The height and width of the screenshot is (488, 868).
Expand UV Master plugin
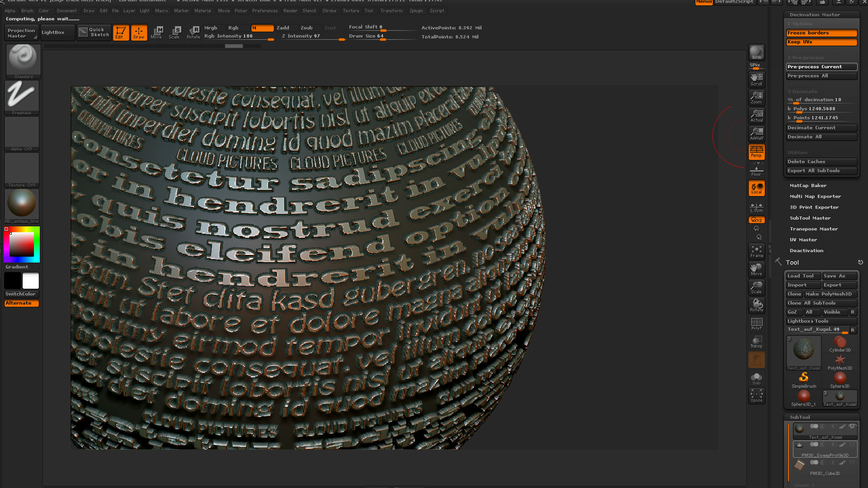pyautogui.click(x=803, y=240)
